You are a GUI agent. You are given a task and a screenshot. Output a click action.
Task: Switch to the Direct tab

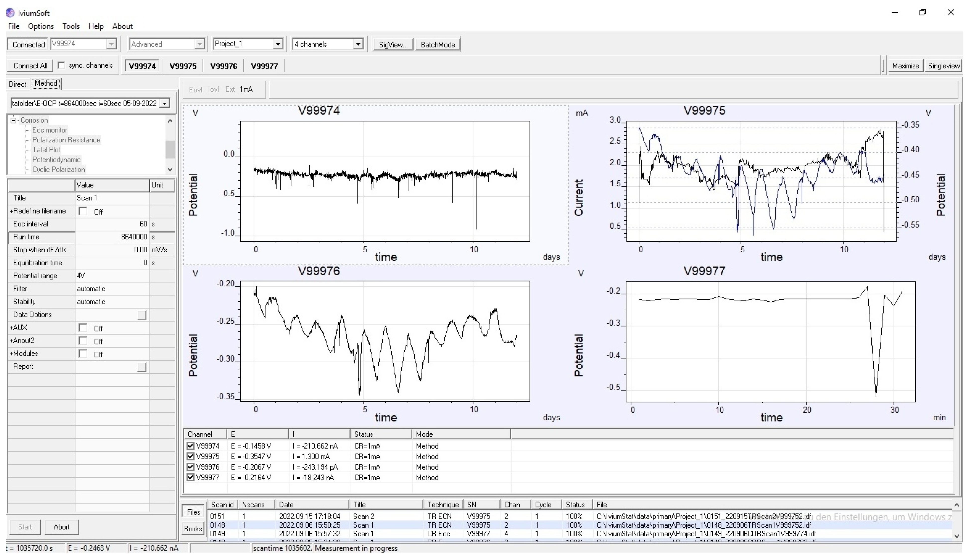pos(17,84)
